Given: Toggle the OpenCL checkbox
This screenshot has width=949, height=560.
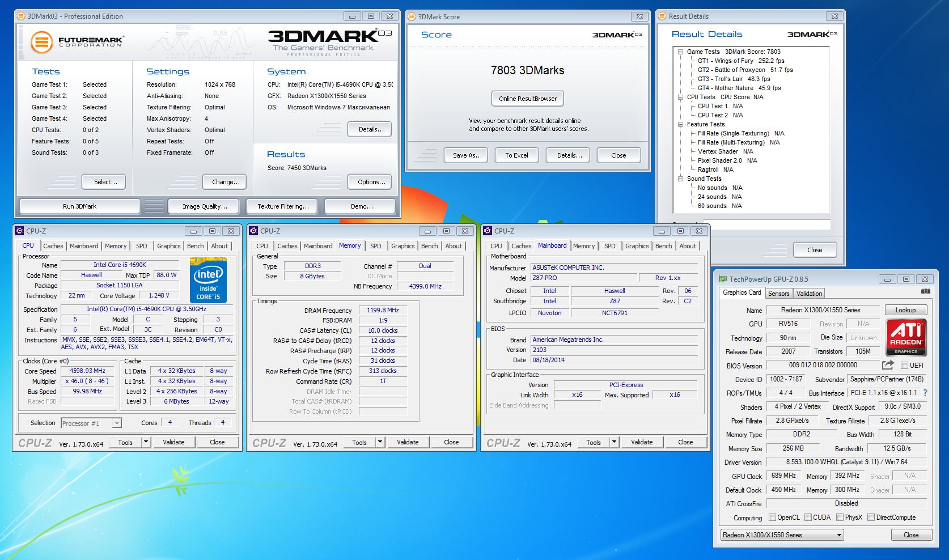Looking at the screenshot, I should pyautogui.click(x=772, y=517).
